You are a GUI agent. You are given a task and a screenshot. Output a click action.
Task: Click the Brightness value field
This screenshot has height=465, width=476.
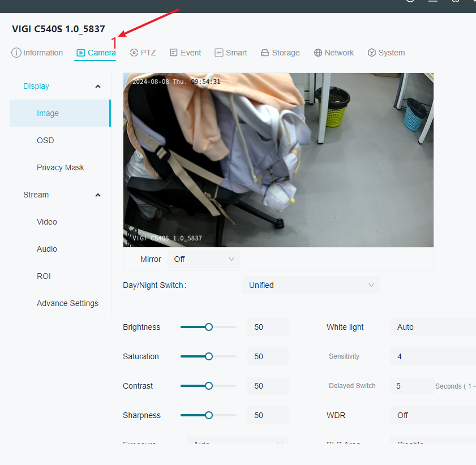click(x=268, y=327)
